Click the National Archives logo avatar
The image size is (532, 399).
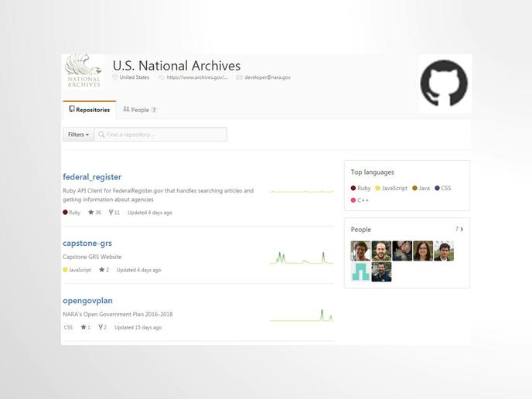click(x=84, y=70)
